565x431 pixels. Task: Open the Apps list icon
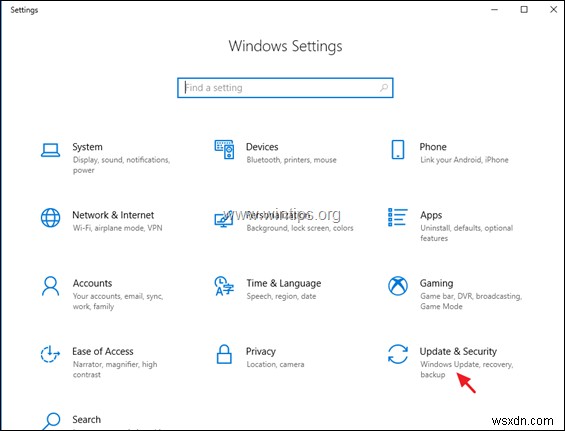(x=398, y=217)
